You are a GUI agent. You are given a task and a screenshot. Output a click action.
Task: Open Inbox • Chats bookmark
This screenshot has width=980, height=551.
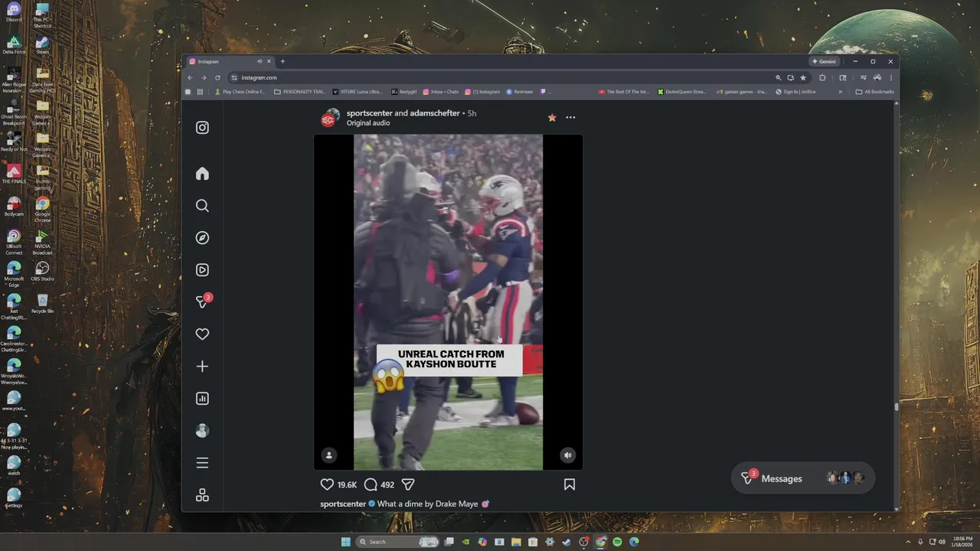[x=441, y=92]
